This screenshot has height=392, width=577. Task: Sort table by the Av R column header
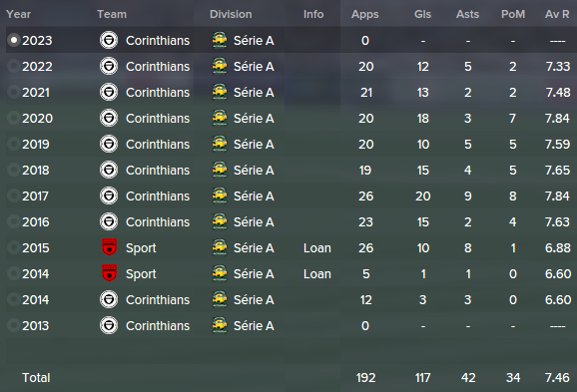[x=557, y=14]
